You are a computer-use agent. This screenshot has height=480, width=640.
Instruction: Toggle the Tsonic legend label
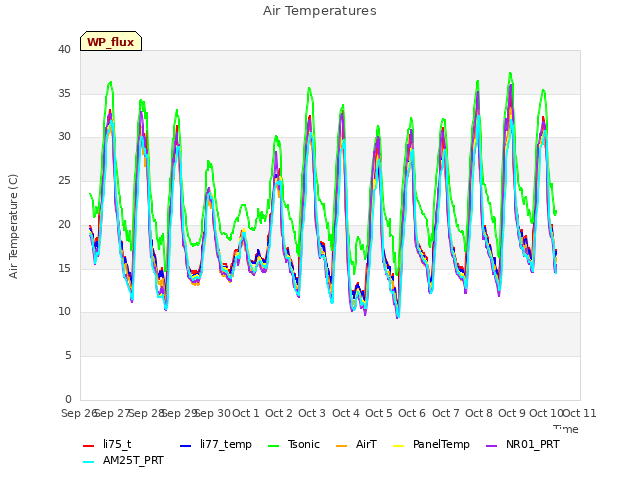pyautogui.click(x=304, y=444)
